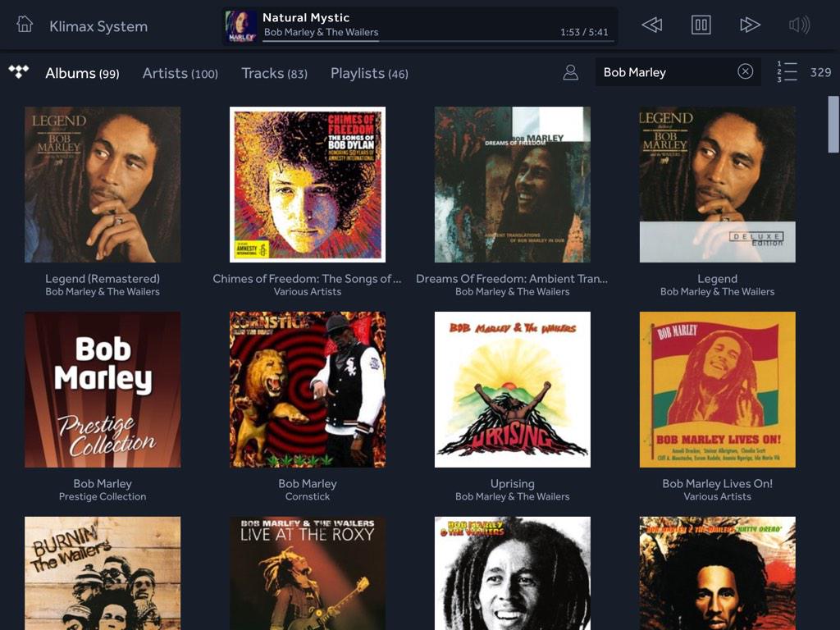Open the user account icon
Screen dimensions: 840x630
point(571,72)
